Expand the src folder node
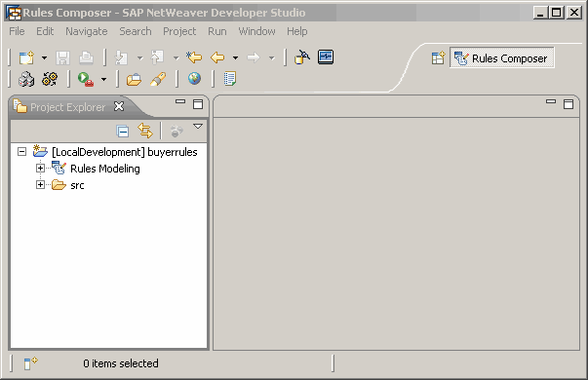 pyautogui.click(x=40, y=185)
